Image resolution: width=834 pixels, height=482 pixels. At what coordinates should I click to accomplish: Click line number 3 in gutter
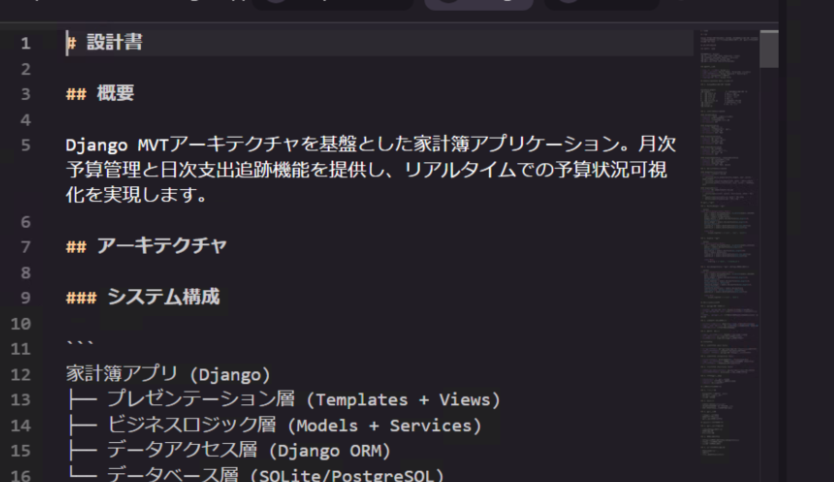tap(26, 94)
